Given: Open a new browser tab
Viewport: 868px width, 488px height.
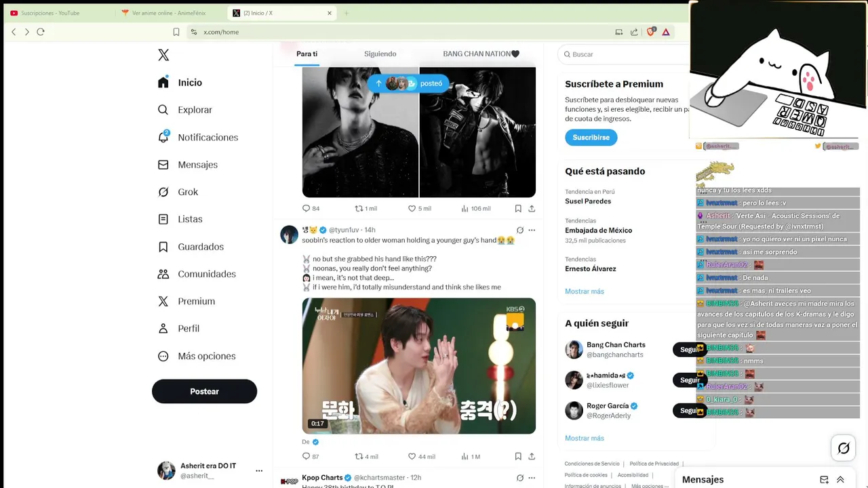Looking at the screenshot, I should [x=346, y=13].
